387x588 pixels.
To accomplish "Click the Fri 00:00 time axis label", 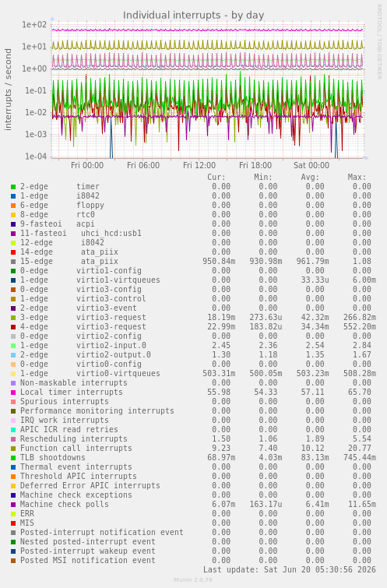I will coord(87,165).
